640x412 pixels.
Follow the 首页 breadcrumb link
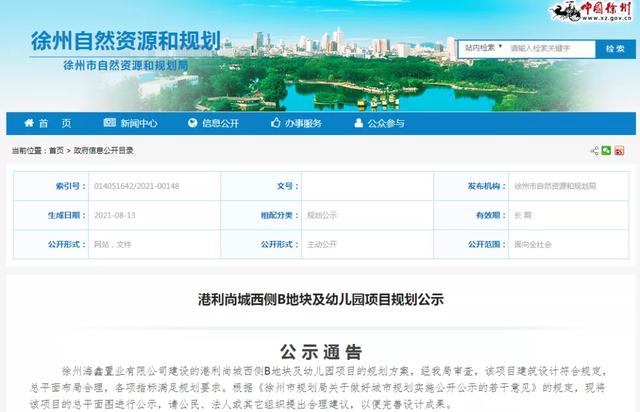pyautogui.click(x=57, y=150)
